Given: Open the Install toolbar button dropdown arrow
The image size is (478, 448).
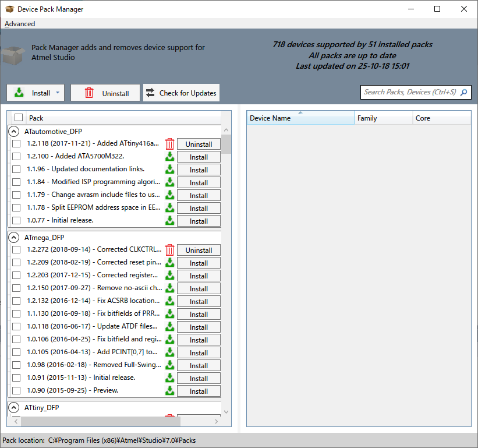Looking at the screenshot, I should pos(58,93).
